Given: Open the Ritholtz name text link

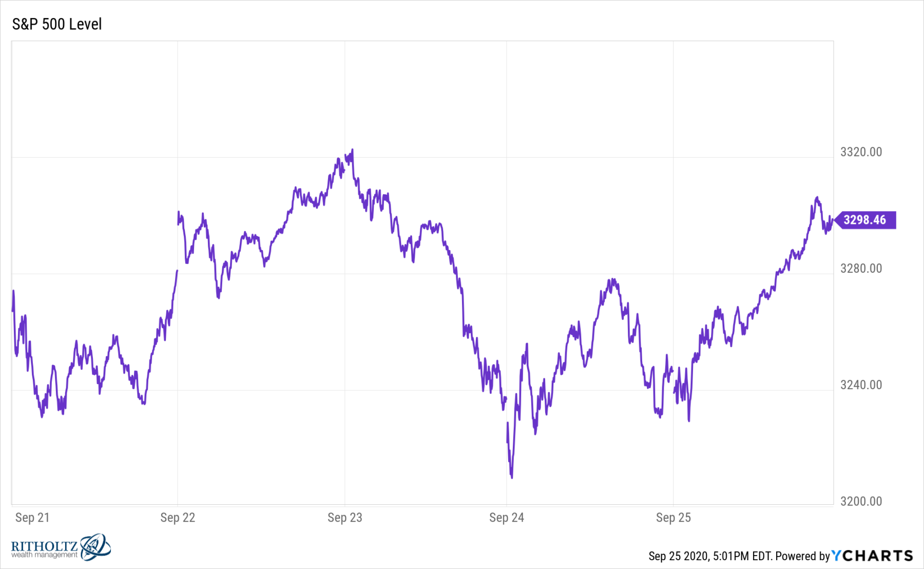Looking at the screenshot, I should point(44,546).
